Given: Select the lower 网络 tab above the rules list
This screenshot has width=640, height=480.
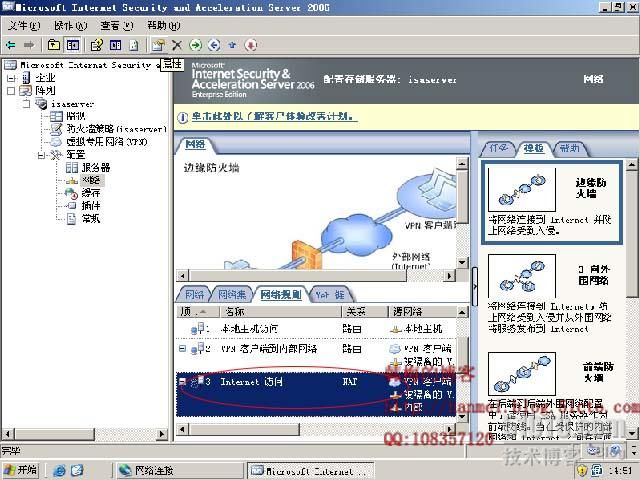Looking at the screenshot, I should click(x=194, y=294).
